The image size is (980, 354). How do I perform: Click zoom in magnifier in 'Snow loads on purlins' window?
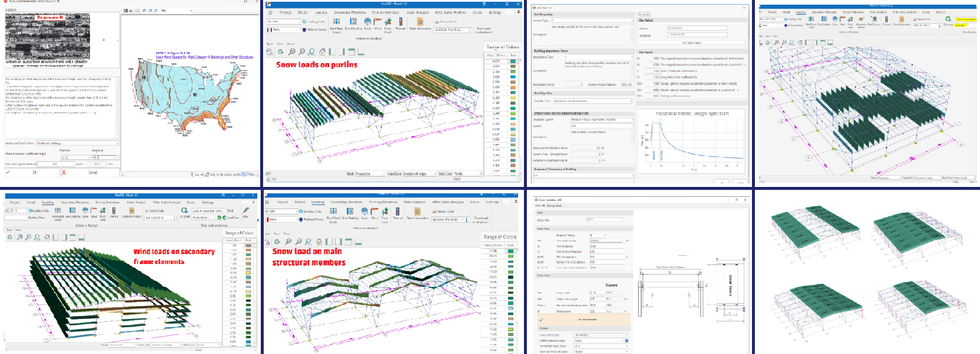(292, 52)
